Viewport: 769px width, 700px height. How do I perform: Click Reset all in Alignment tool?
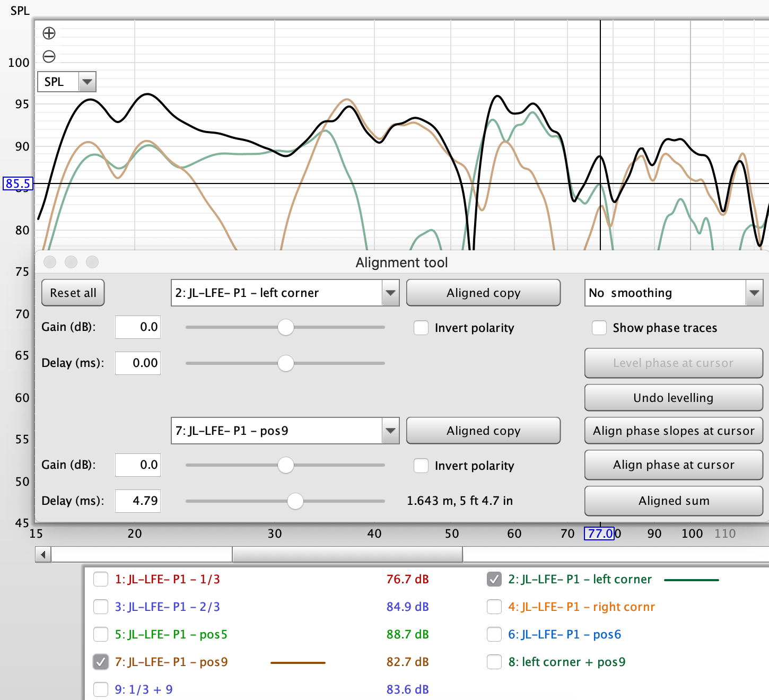pos(73,293)
